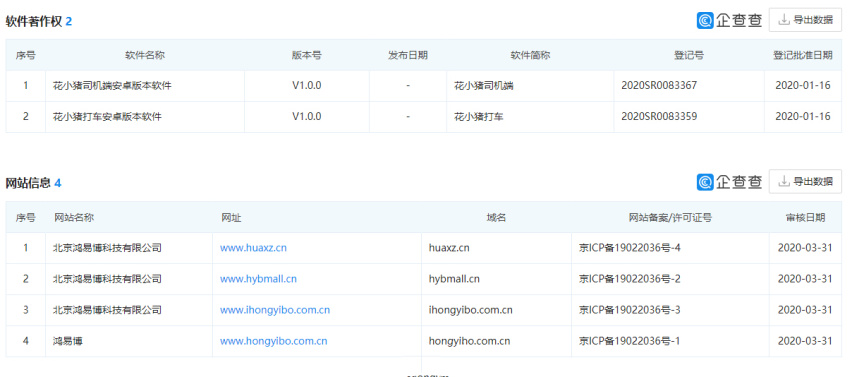
Task: Click the 版本号 column header
Action: click(306, 55)
